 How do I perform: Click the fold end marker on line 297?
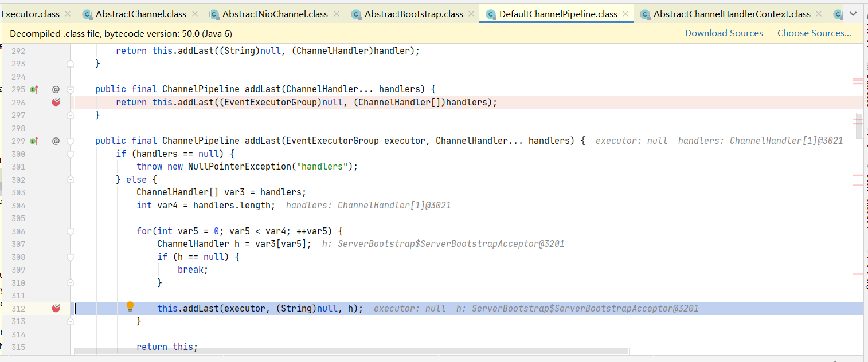click(71, 115)
